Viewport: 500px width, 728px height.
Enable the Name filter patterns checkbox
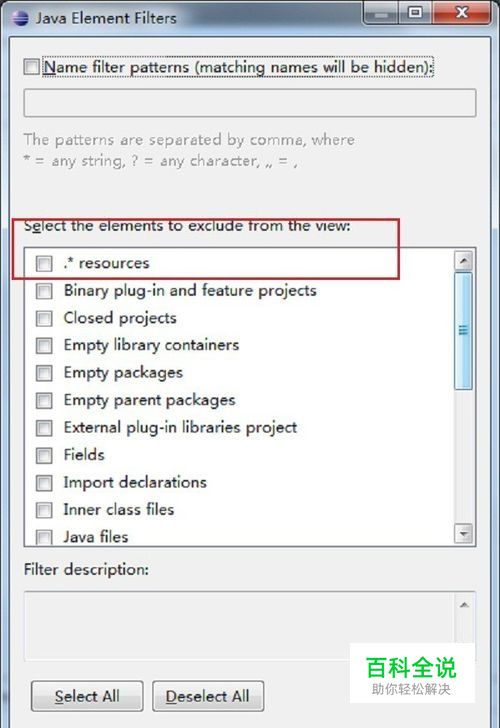point(32,66)
